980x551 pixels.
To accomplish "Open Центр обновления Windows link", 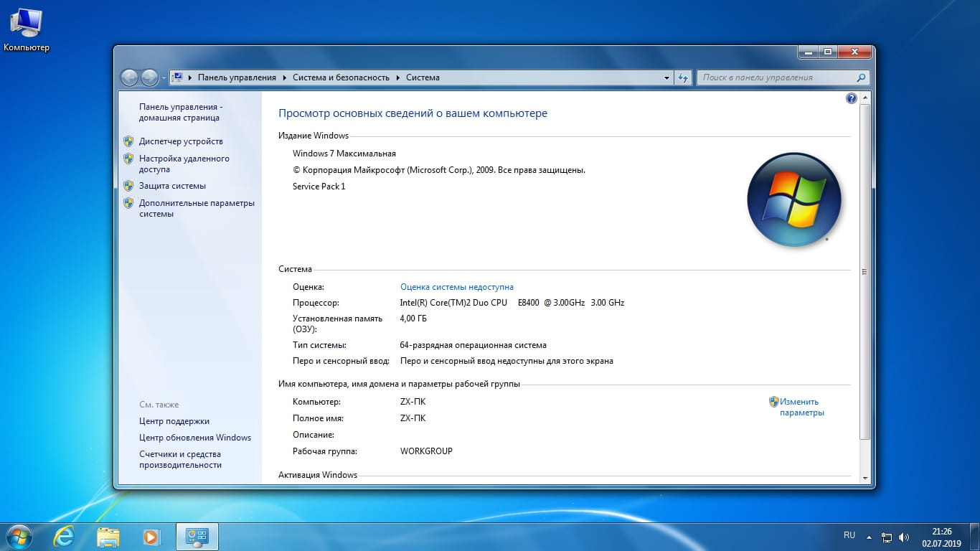I will click(x=195, y=438).
